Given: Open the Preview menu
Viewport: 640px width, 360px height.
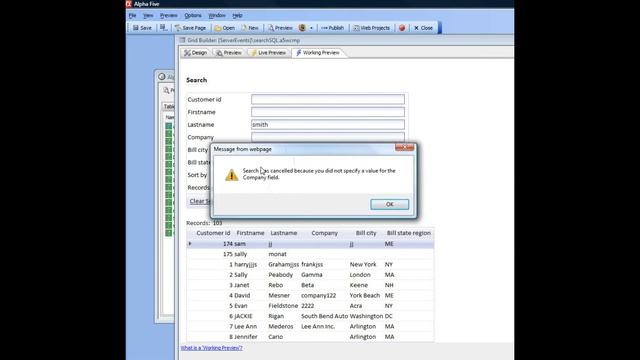Looking at the screenshot, I should [x=169, y=16].
